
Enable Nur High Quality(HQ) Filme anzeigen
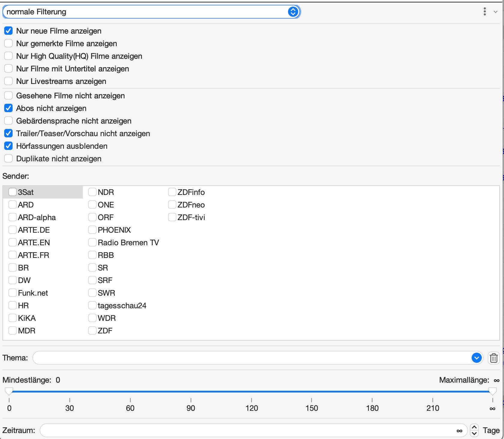coord(8,56)
